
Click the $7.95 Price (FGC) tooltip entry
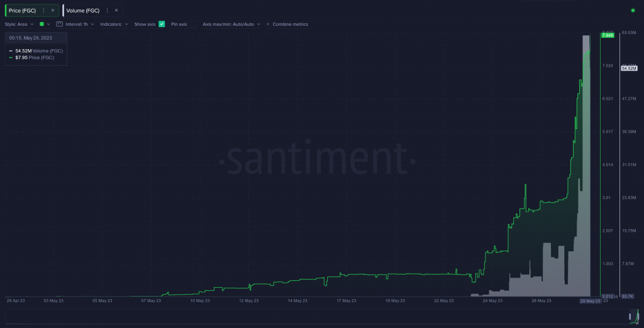31,57
